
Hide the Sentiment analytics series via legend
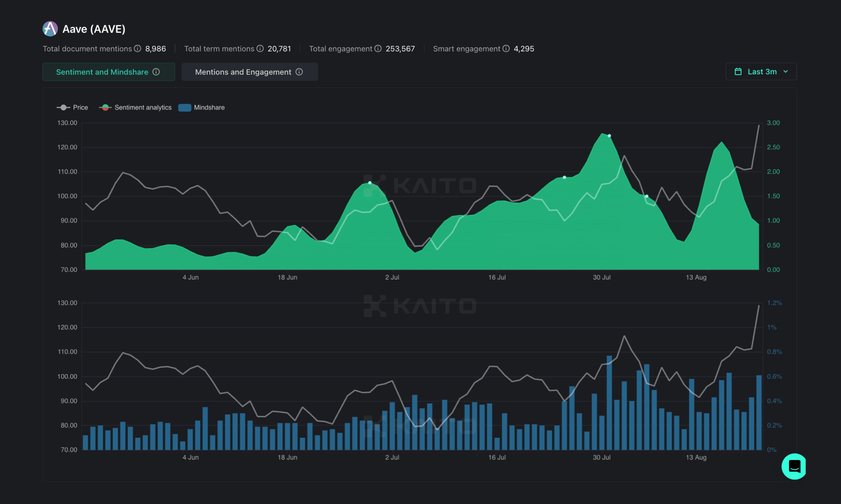pos(136,107)
